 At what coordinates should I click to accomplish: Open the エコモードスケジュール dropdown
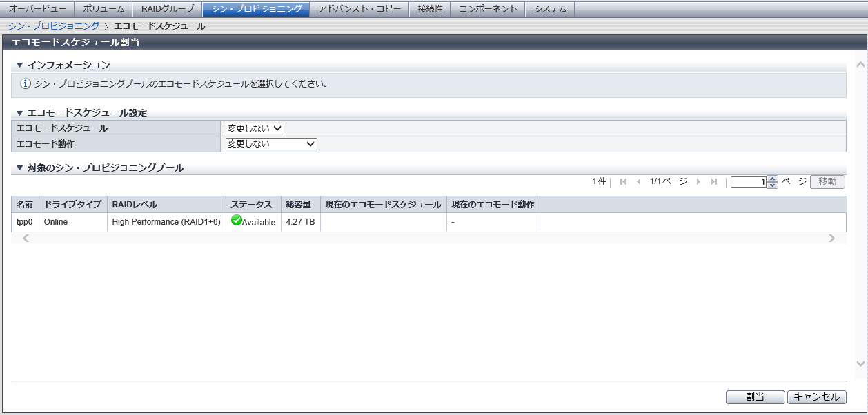coord(255,128)
